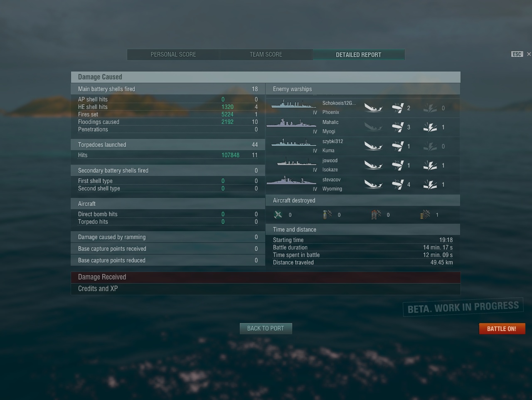Click the sunk ship icon for Phoenix

tap(373, 108)
